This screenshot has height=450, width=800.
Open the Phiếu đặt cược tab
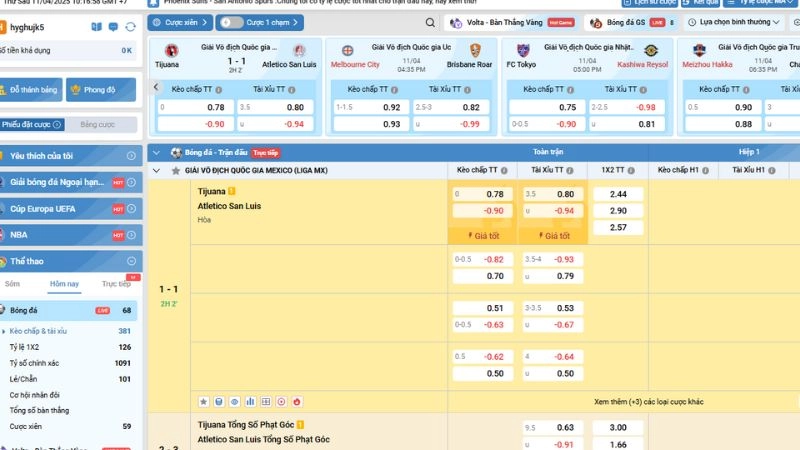(32, 124)
